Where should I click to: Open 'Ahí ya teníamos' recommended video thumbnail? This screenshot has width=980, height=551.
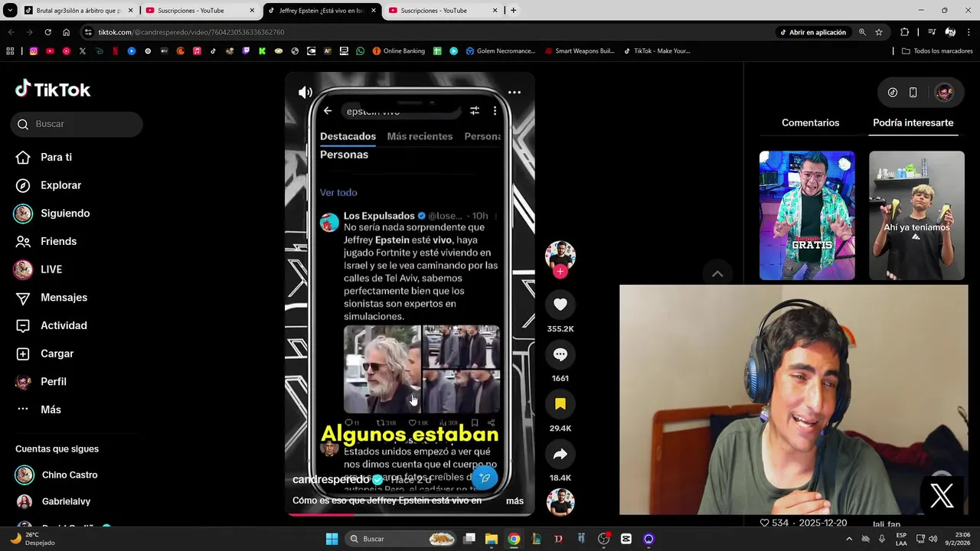pyautogui.click(x=916, y=215)
